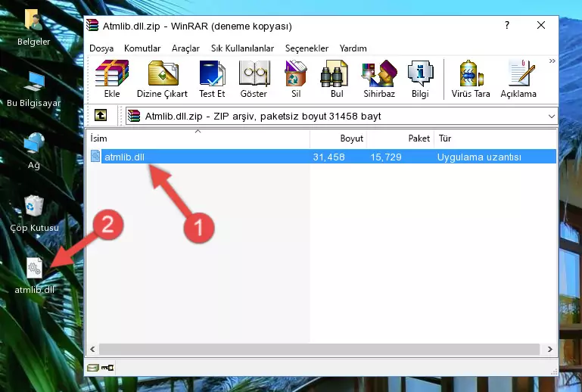The width and height of the screenshot is (582, 392).
Task: Open the Bul (Find) tool
Action: coord(336,79)
